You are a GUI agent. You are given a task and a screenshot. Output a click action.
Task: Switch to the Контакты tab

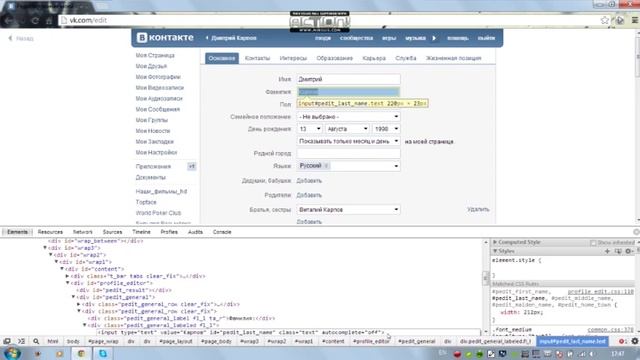[258, 58]
